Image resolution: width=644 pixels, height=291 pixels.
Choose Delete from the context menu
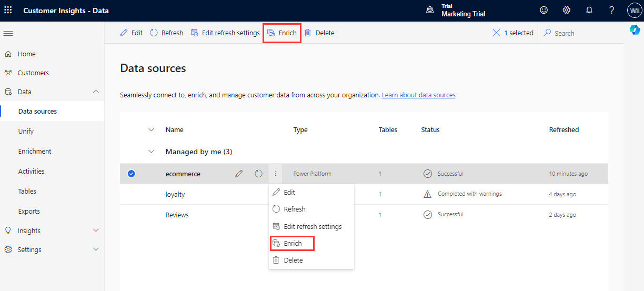pos(311,260)
